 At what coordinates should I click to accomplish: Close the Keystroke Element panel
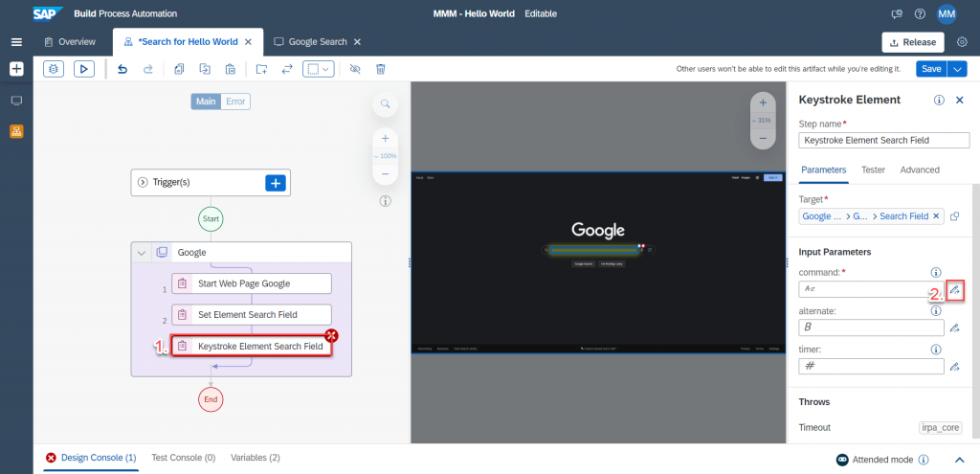coord(960,100)
